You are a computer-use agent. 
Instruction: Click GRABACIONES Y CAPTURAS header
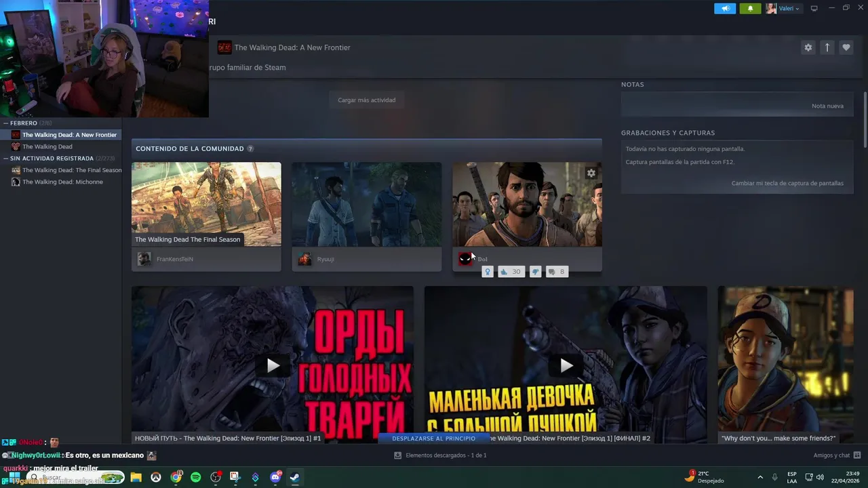pyautogui.click(x=668, y=133)
